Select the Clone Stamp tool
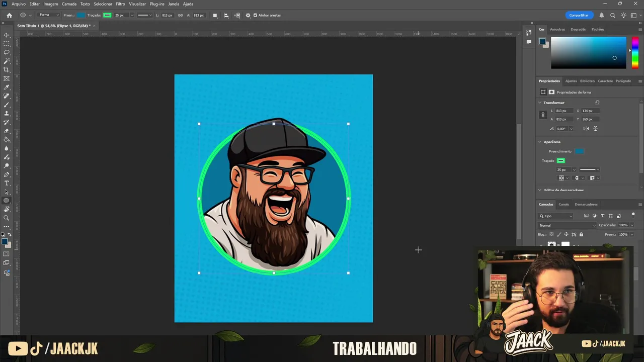 (7, 114)
